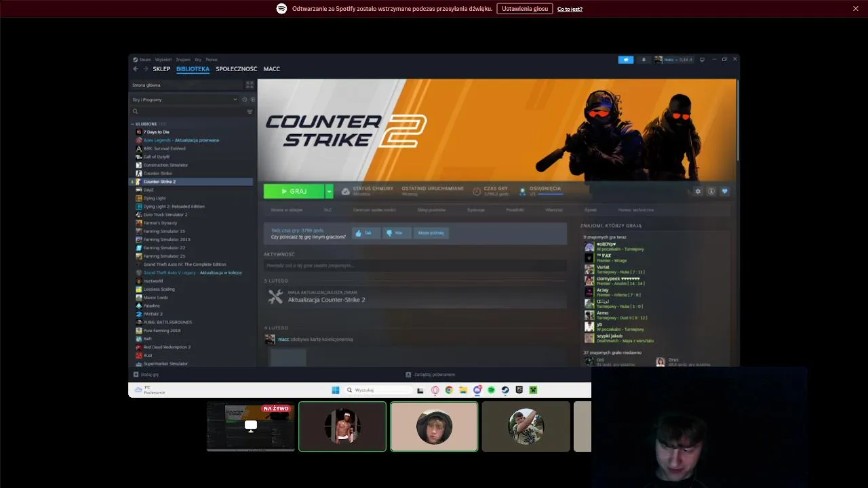Open Spotify from the taskbar

(x=491, y=390)
